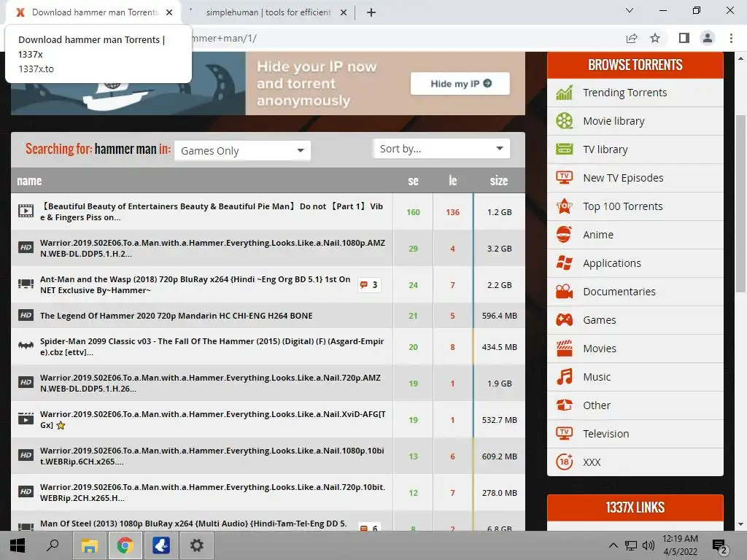Open Chrome profile avatar

[x=708, y=38]
